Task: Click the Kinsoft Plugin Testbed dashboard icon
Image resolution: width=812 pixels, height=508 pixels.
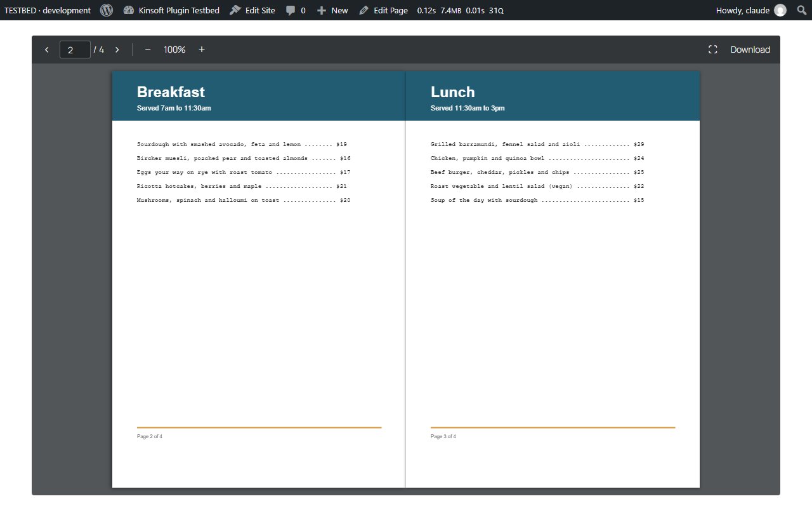Action: pyautogui.click(x=129, y=10)
